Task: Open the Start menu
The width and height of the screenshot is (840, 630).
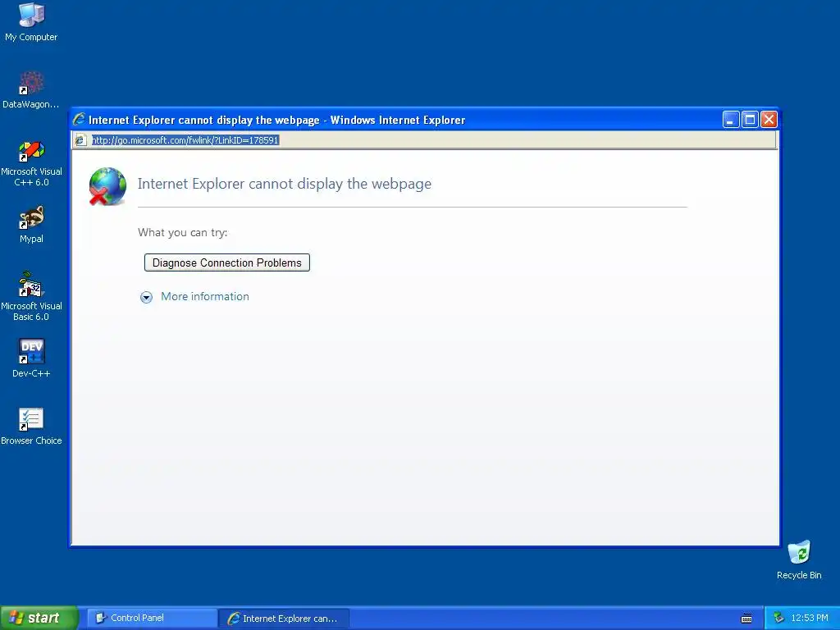Action: pos(39,618)
